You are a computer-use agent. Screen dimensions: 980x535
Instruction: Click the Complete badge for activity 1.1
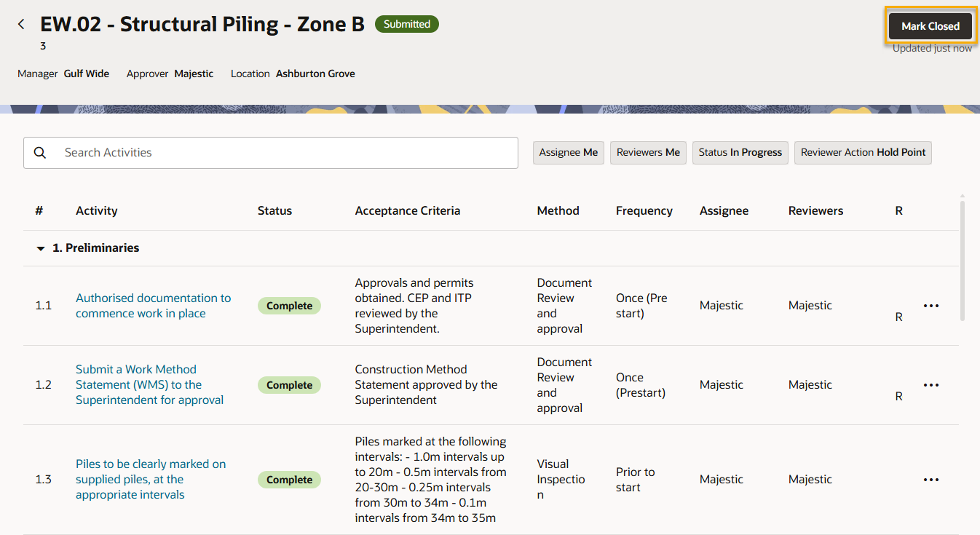coord(289,306)
